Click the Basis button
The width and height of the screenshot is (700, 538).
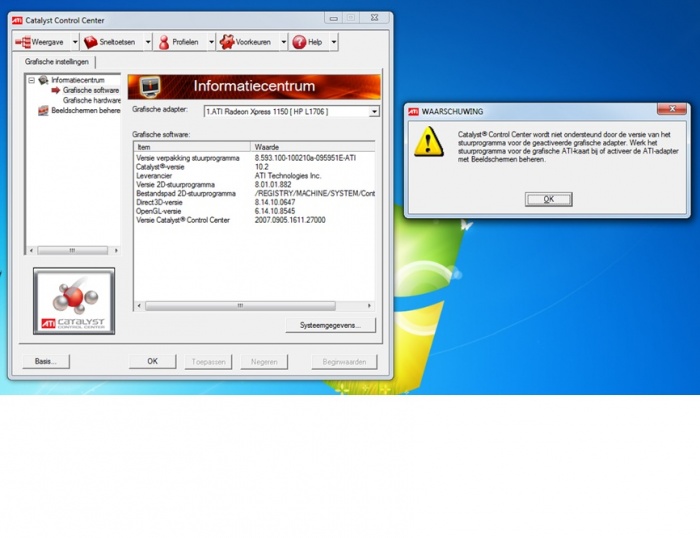click(46, 361)
